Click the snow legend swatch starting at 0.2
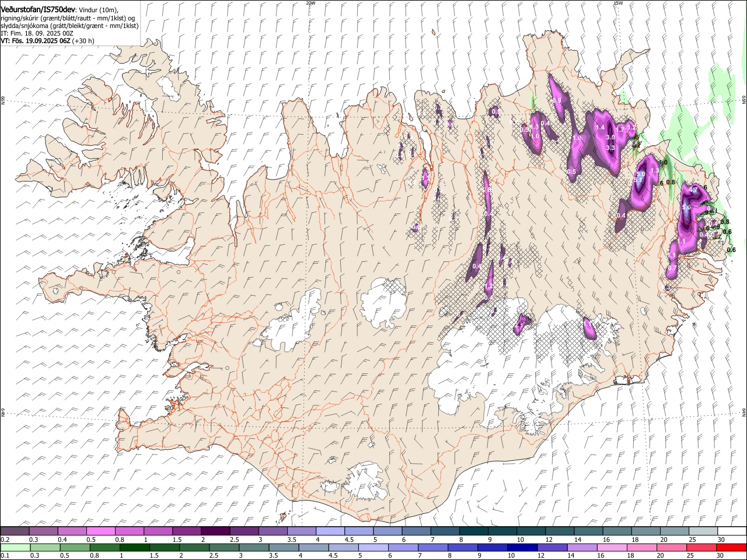This screenshot has height=560, width=747. 15,531
